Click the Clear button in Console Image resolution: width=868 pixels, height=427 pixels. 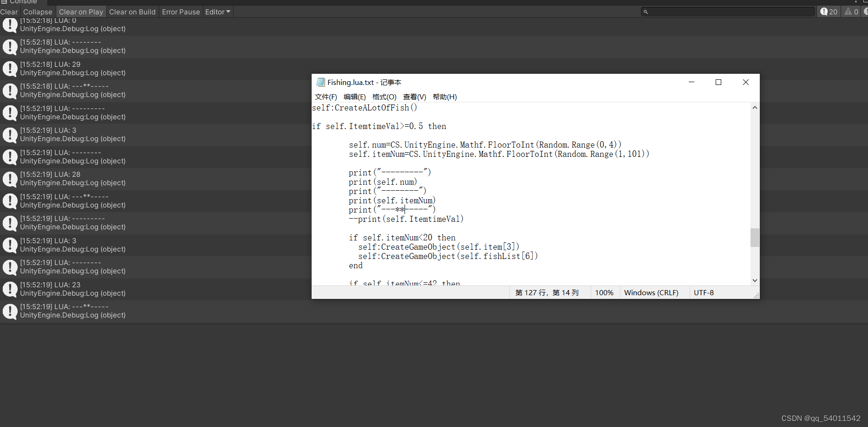pos(9,12)
